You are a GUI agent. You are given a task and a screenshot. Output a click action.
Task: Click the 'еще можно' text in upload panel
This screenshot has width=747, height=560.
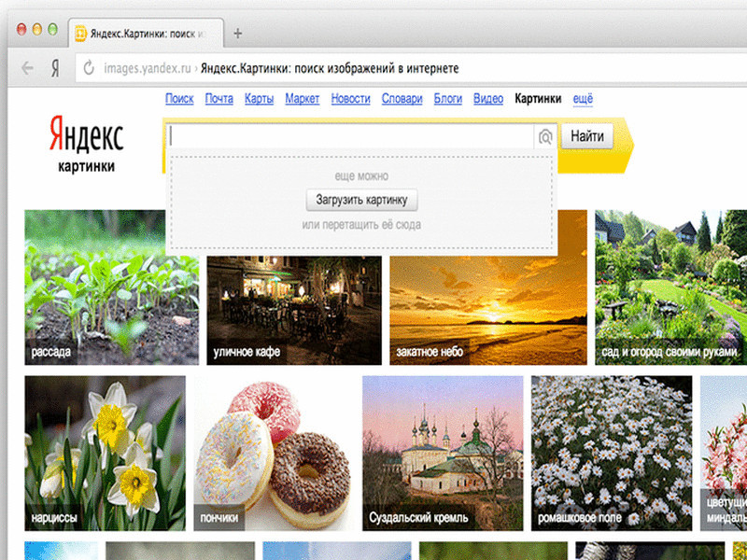pyautogui.click(x=361, y=176)
